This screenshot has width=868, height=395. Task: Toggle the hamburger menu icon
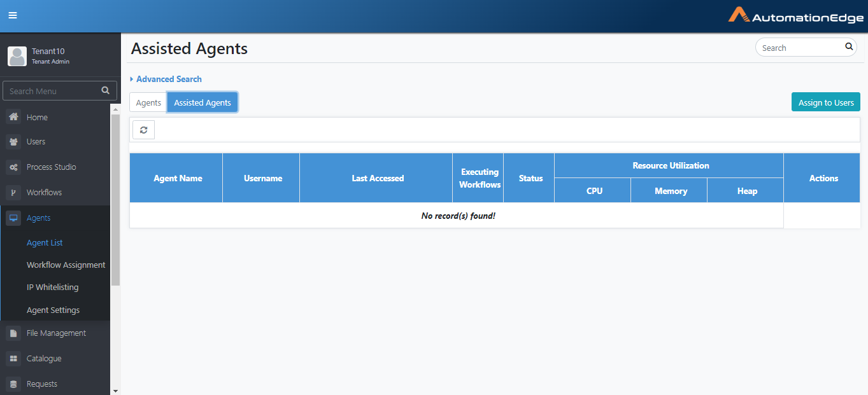click(13, 15)
